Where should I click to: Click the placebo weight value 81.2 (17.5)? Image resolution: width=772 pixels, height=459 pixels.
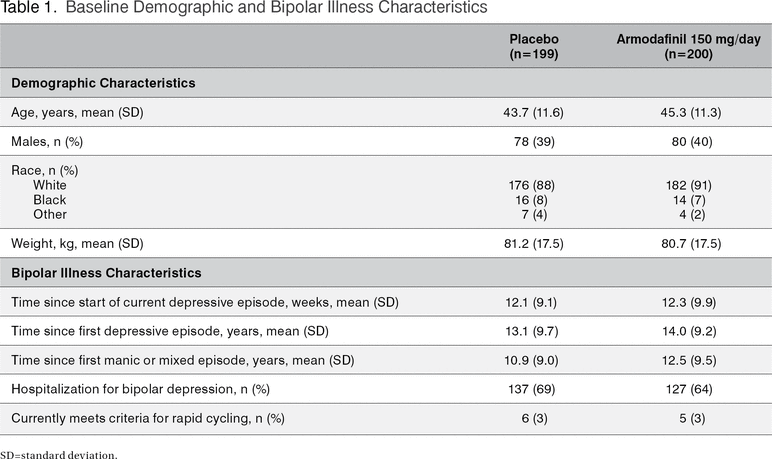point(538,243)
